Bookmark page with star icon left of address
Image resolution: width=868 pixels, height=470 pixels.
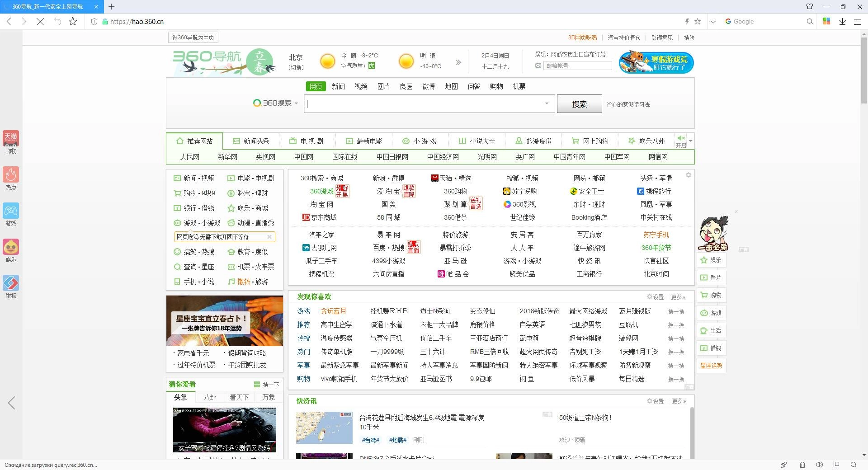coord(73,21)
